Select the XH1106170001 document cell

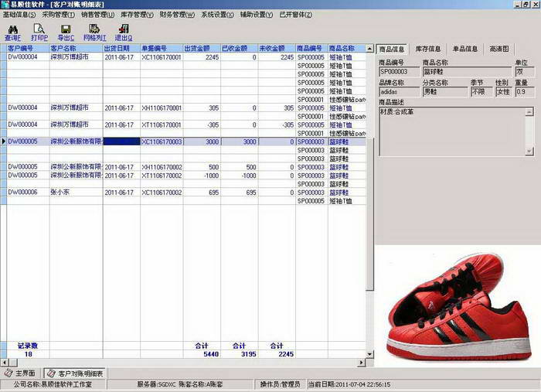pyautogui.click(x=162, y=108)
